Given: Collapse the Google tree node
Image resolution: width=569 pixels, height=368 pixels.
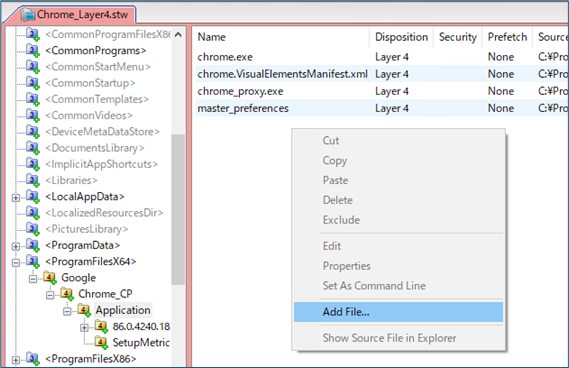Looking at the screenshot, I should pos(33,279).
